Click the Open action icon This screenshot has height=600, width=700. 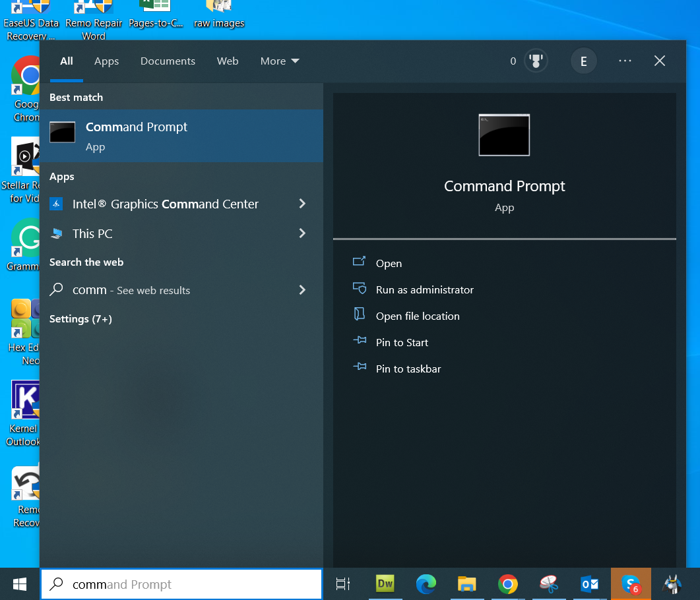(360, 261)
